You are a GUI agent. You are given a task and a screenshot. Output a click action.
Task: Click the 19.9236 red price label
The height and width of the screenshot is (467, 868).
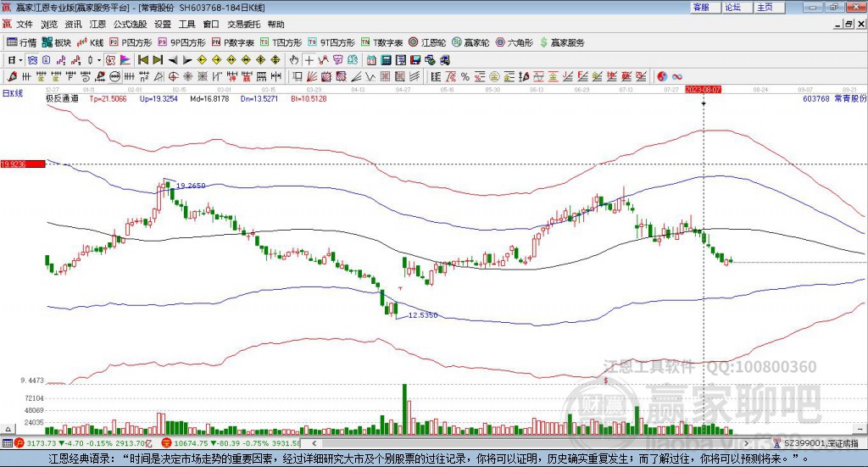(x=23, y=164)
